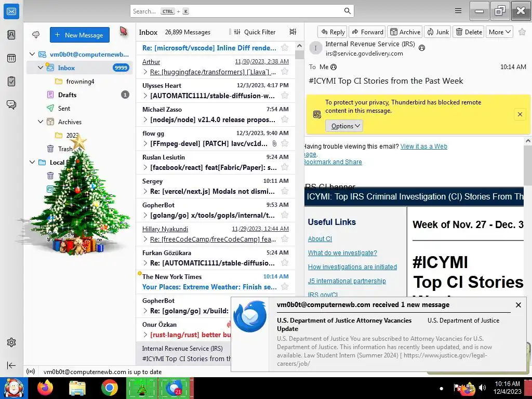
Task: Star the flow gg FFmpeg message
Action: (285, 143)
